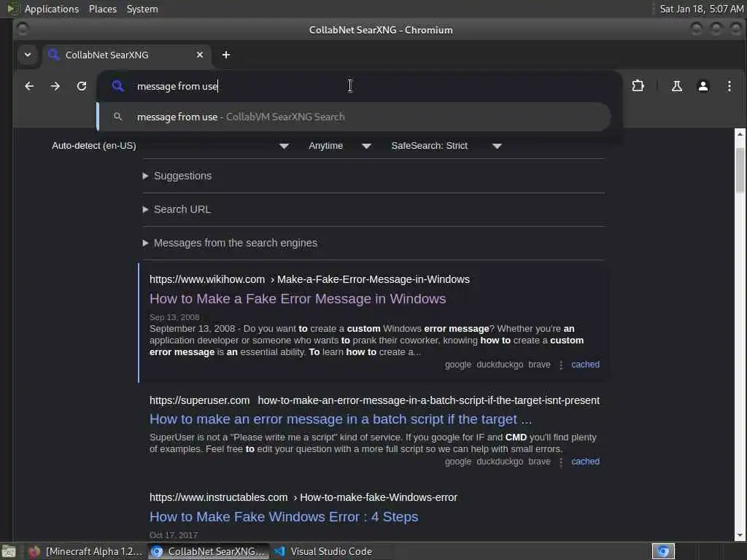Click 'google' engine label under wikiHow result
This screenshot has height=560, width=747.
click(x=458, y=365)
